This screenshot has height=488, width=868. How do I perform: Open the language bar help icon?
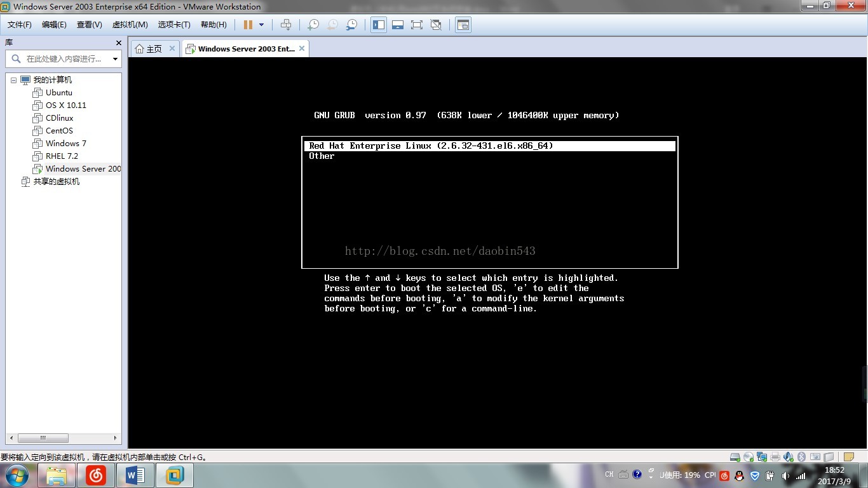[637, 475]
